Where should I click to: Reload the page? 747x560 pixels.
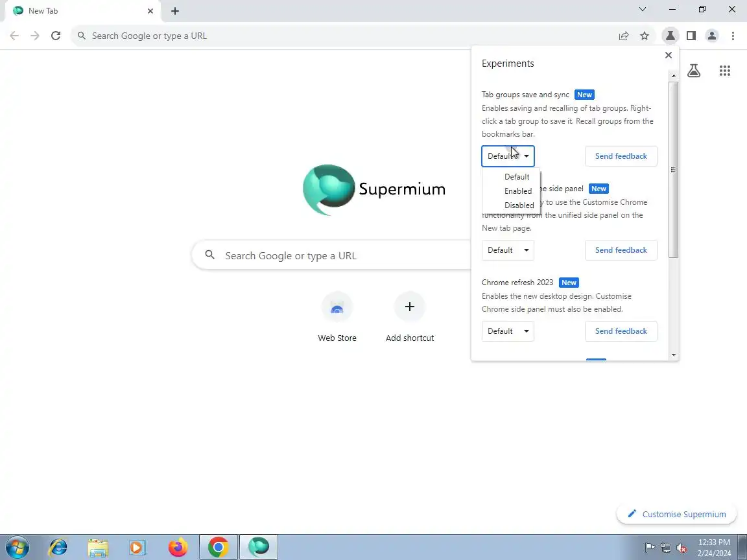click(56, 36)
